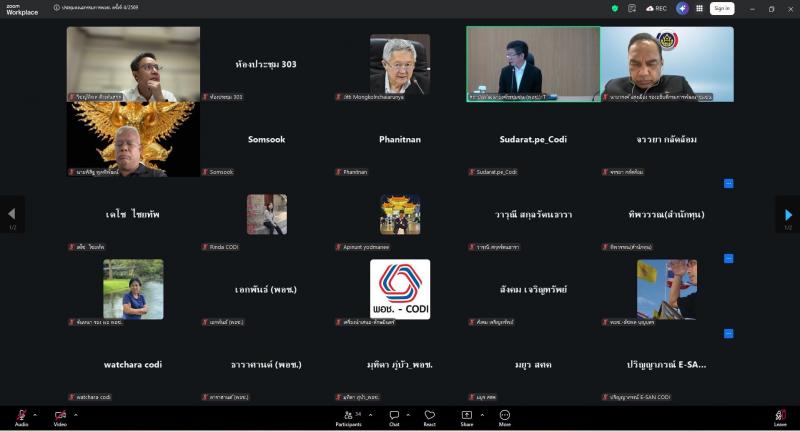This screenshot has width=800, height=432.
Task: Open the Chat panel
Action: coord(394,418)
